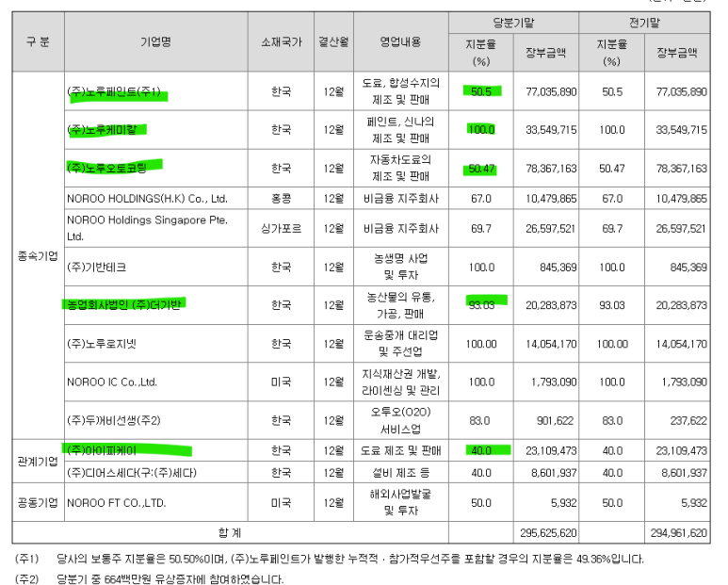Click company name (주)노루케미칼
Viewport: 728px width, 585px height.
point(102,130)
